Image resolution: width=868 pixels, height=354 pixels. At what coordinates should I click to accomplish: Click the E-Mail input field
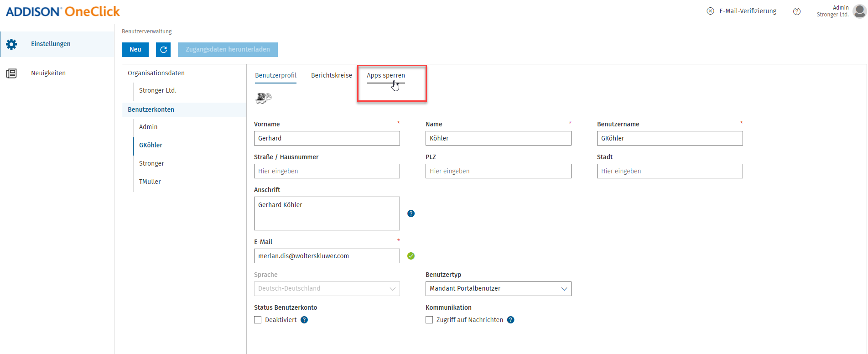327,256
